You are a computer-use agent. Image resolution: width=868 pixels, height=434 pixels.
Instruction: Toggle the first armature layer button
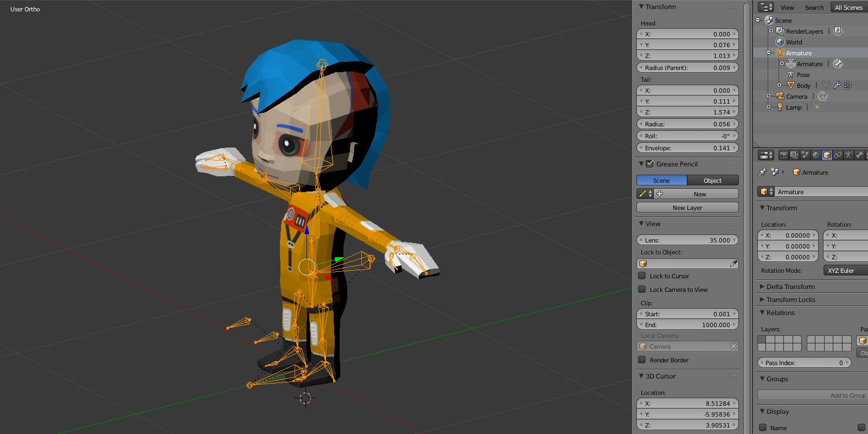(762, 339)
